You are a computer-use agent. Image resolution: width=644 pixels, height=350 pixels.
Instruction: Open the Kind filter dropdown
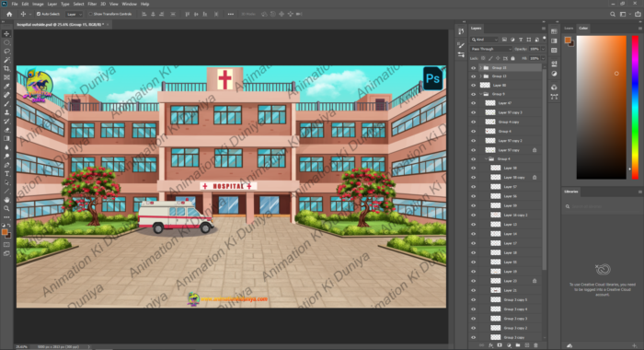(x=485, y=40)
